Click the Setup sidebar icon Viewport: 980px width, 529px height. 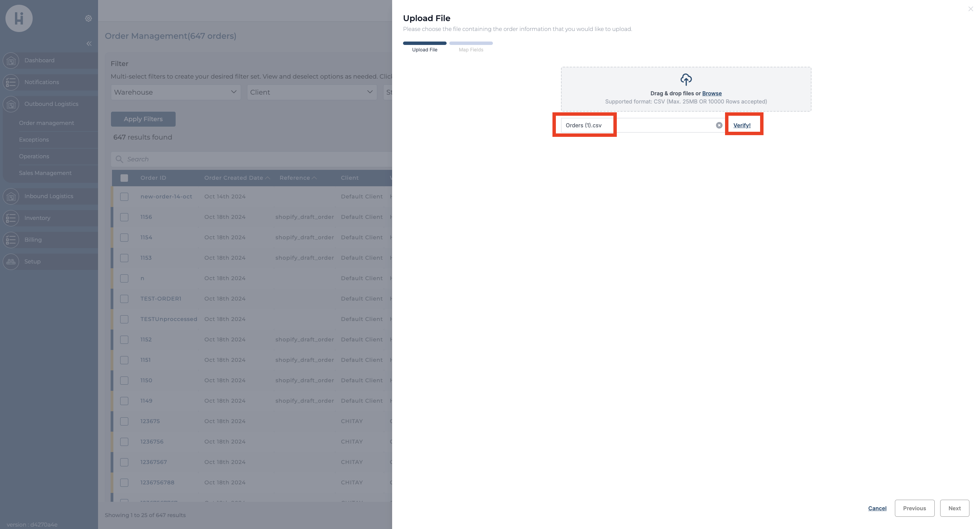point(11,261)
